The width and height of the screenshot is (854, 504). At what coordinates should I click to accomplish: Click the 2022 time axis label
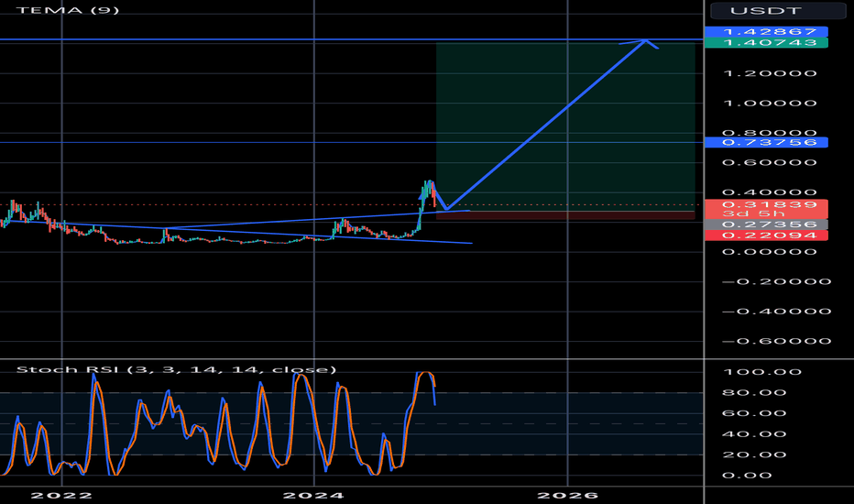[61, 495]
